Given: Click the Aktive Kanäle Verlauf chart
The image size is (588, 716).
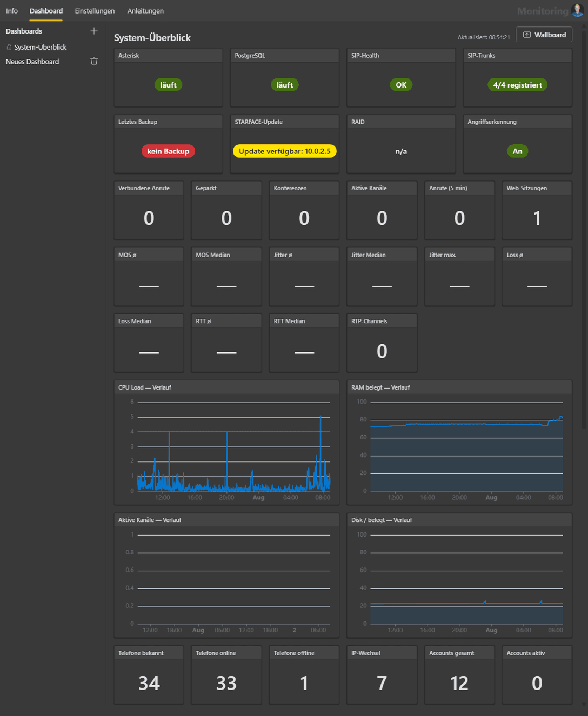Looking at the screenshot, I should pos(226,576).
